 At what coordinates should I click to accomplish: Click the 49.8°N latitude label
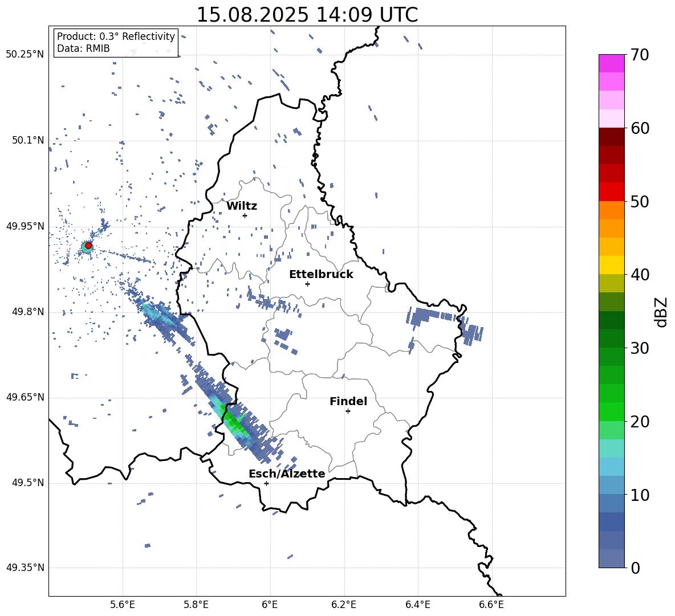(x=28, y=312)
